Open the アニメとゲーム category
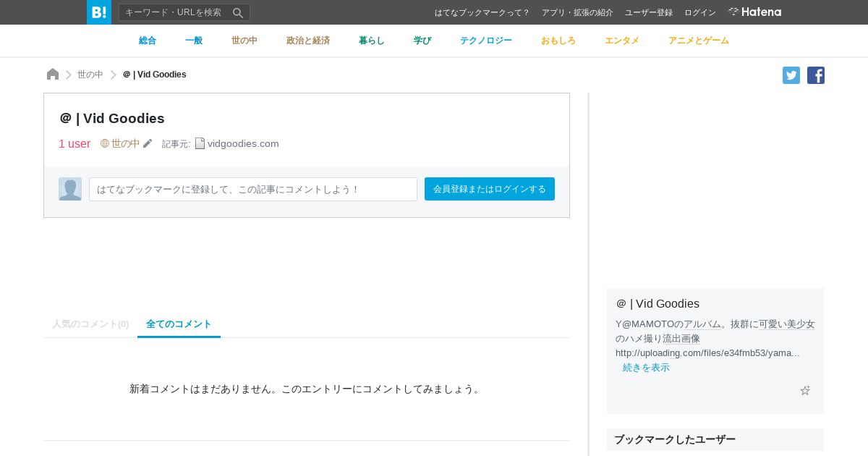 [x=699, y=41]
